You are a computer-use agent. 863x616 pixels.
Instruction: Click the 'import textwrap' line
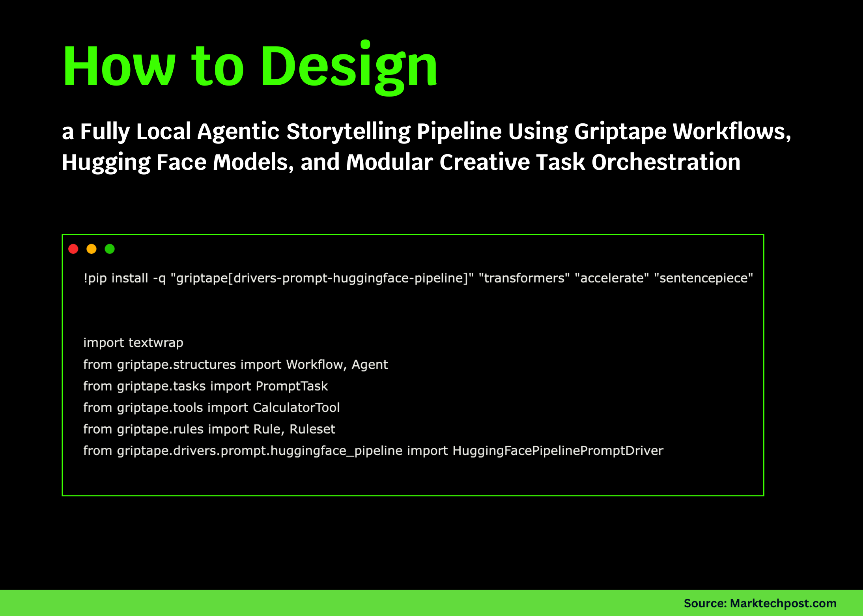click(133, 342)
